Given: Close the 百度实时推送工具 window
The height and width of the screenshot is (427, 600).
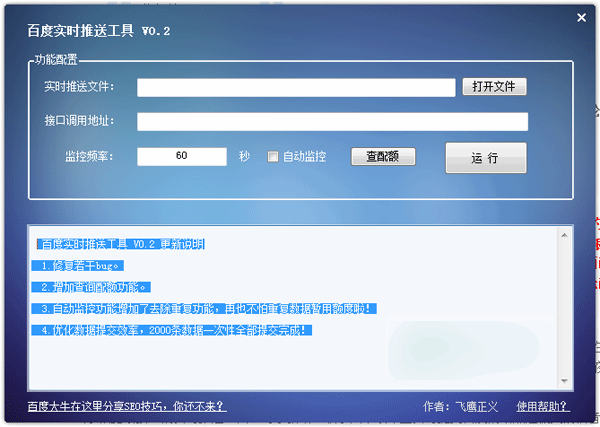Looking at the screenshot, I should click(581, 18).
